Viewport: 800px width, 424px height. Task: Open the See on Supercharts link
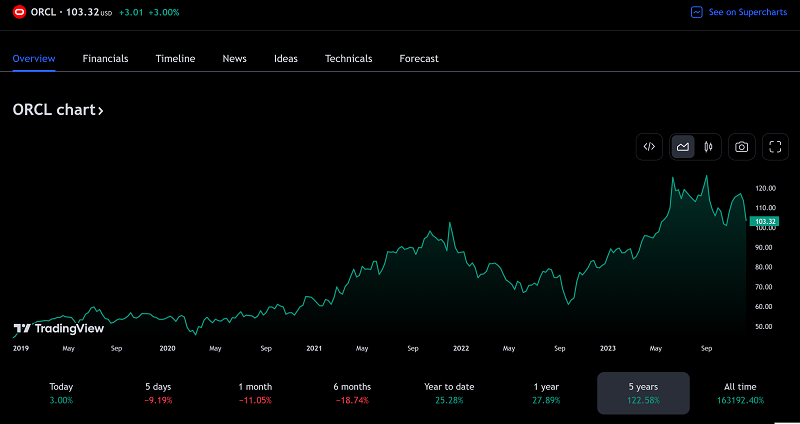click(748, 12)
